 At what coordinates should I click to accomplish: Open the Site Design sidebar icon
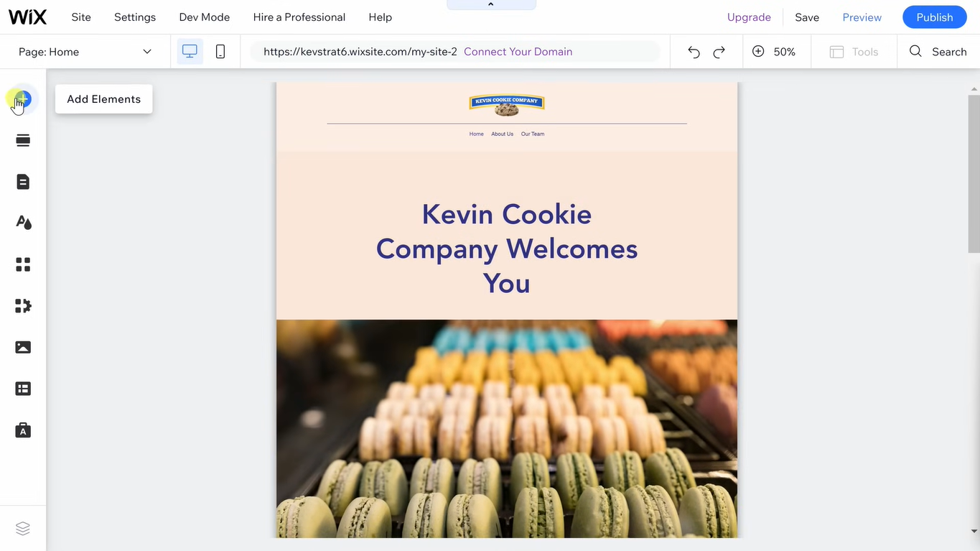(x=23, y=223)
